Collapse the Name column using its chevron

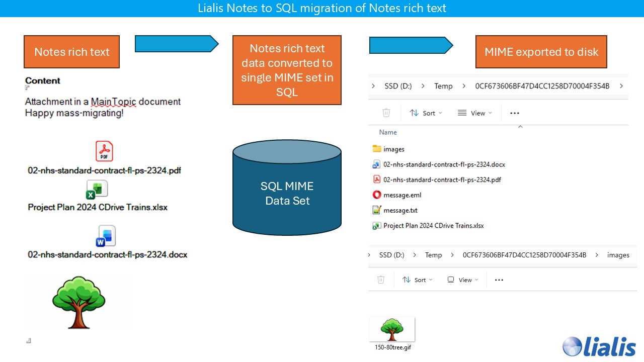coord(520,127)
